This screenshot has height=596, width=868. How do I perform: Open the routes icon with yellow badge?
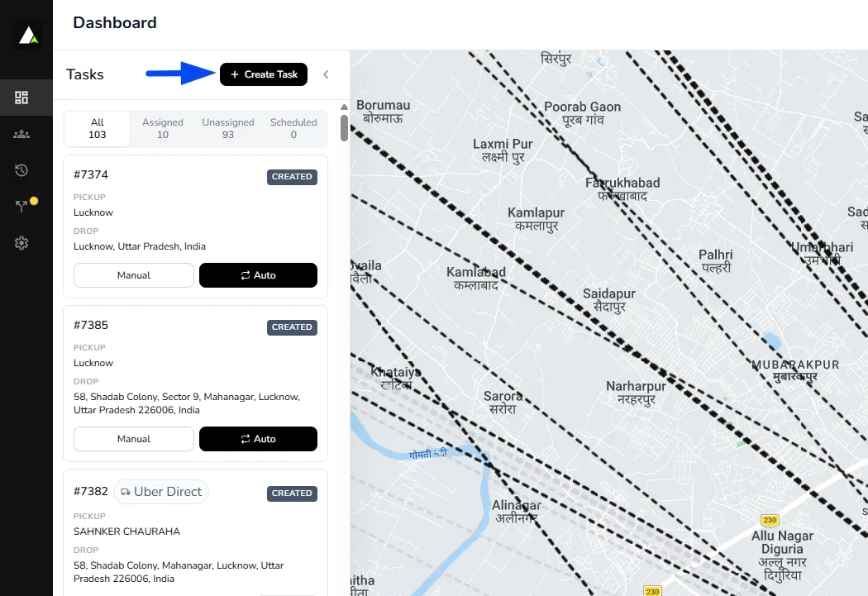[22, 206]
